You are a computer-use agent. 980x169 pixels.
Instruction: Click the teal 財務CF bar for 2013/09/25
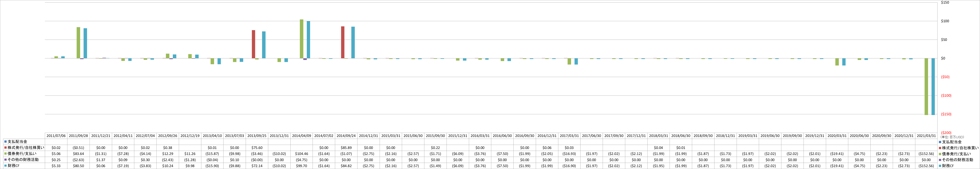[x=264, y=45]
